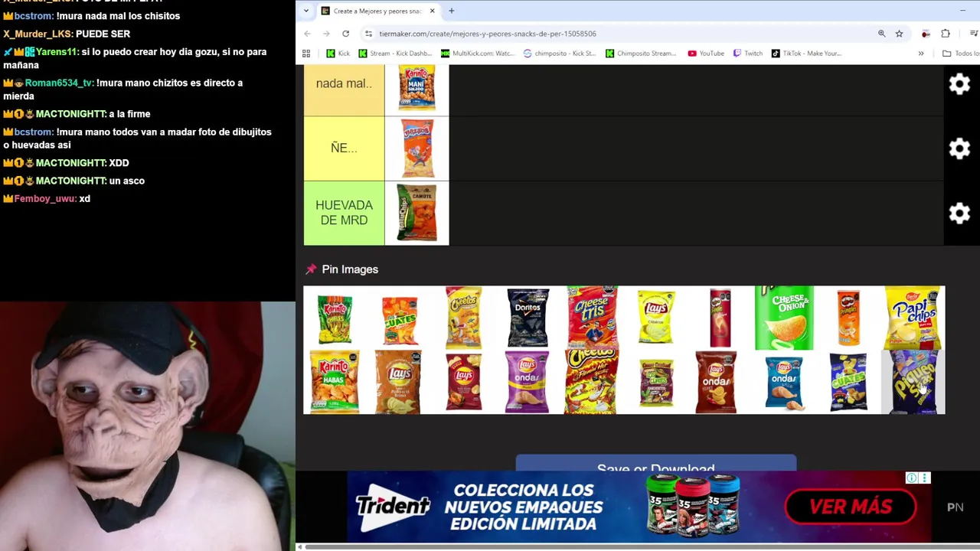This screenshot has height=551, width=980.
Task: Select the yellow Cheetos bag
Action: pyautogui.click(x=463, y=318)
